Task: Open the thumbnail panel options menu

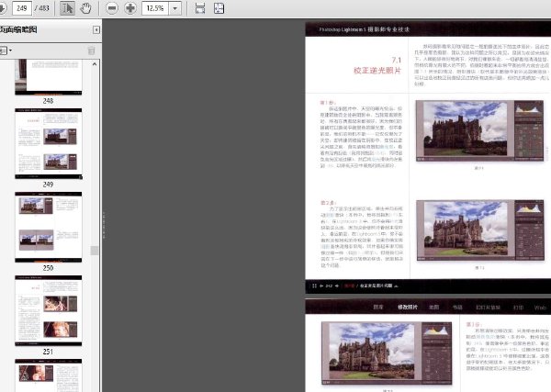Action: pos(6,50)
